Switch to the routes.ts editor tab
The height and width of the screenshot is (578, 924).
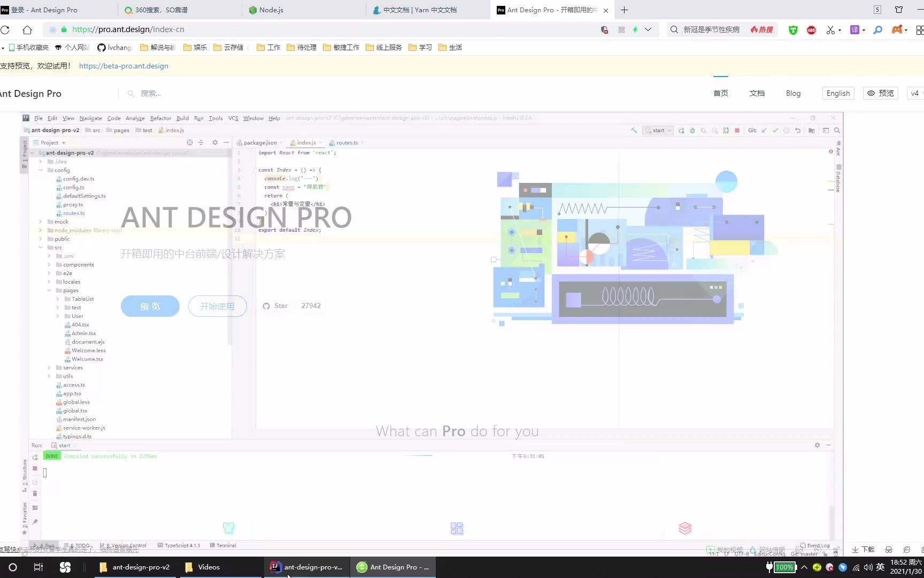pos(346,142)
